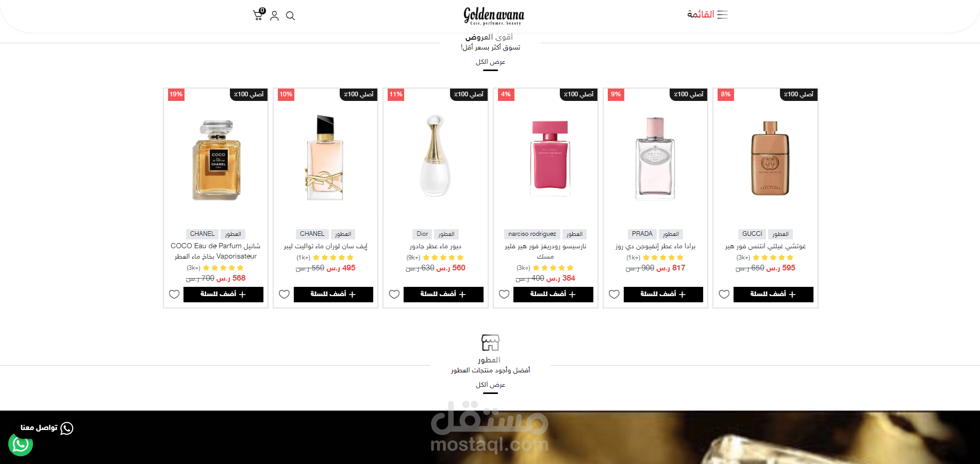Open the user account icon
980x464 pixels.
[x=274, y=16]
